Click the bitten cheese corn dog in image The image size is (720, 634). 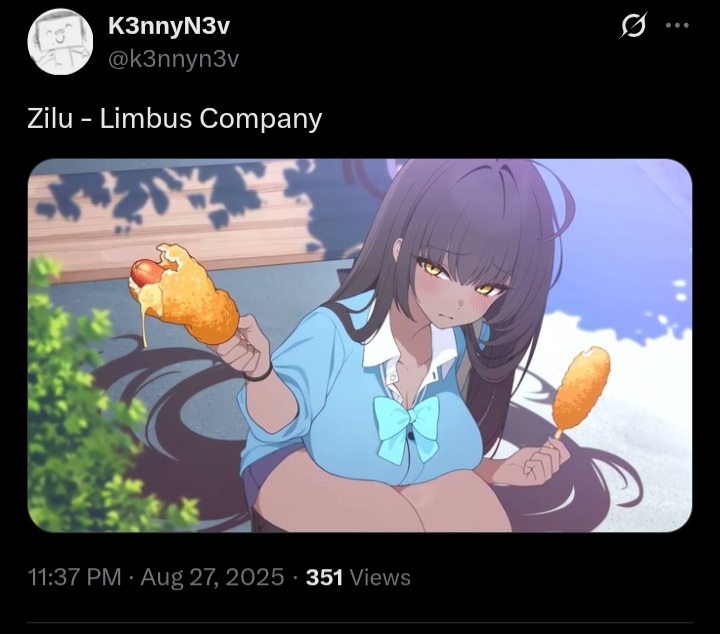pyautogui.click(x=185, y=294)
